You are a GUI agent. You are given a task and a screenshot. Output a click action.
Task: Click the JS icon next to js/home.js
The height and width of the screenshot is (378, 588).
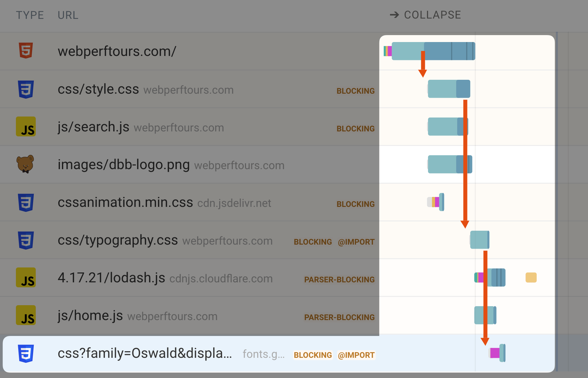click(x=25, y=315)
